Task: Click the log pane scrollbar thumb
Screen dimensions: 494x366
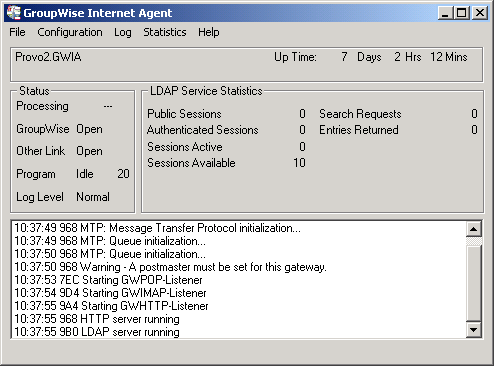Action: 473,283
